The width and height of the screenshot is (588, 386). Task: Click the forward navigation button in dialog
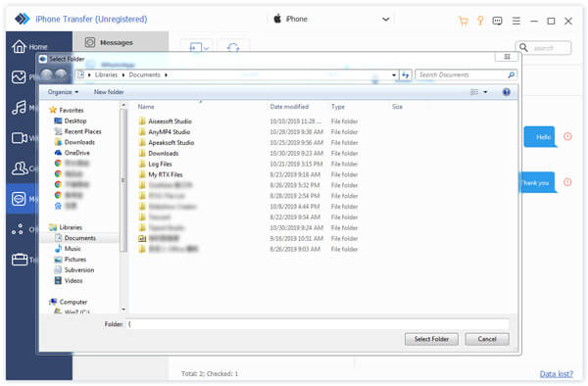coord(61,75)
